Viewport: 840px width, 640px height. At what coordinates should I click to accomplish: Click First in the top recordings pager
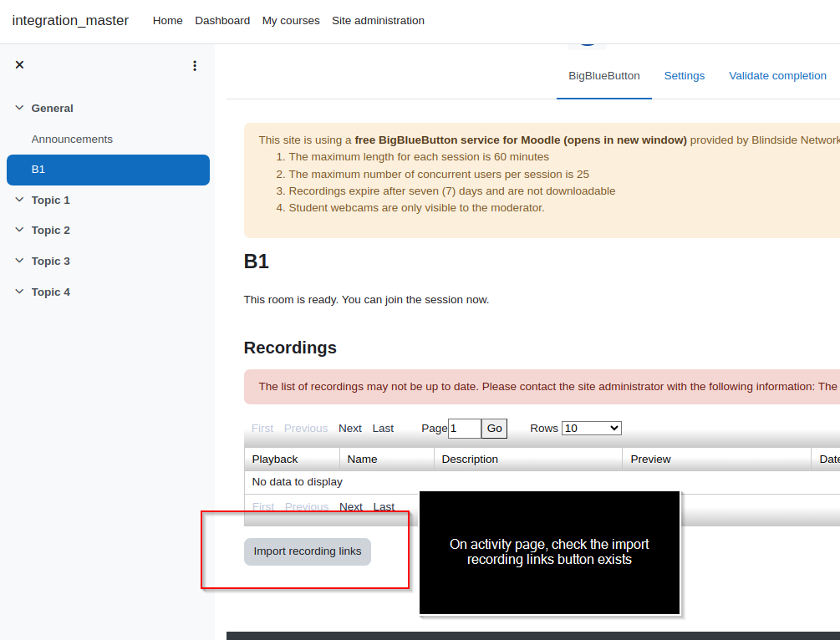262,429
